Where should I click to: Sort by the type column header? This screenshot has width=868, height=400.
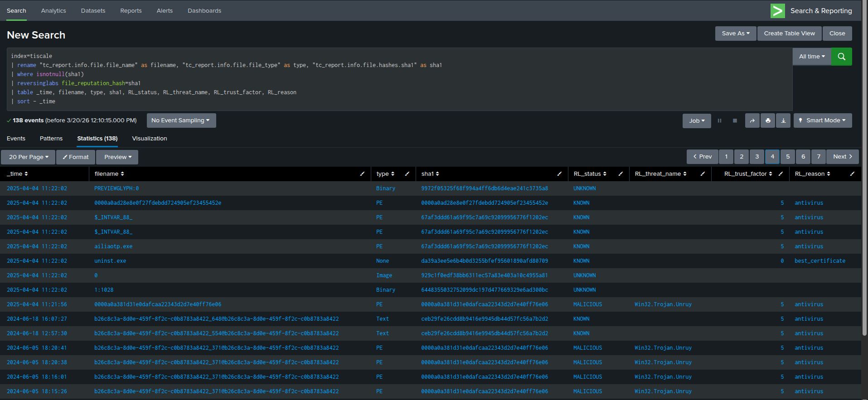(385, 174)
